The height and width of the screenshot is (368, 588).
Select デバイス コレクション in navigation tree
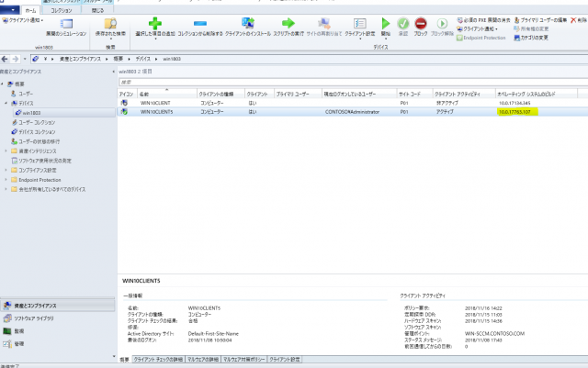pos(38,132)
